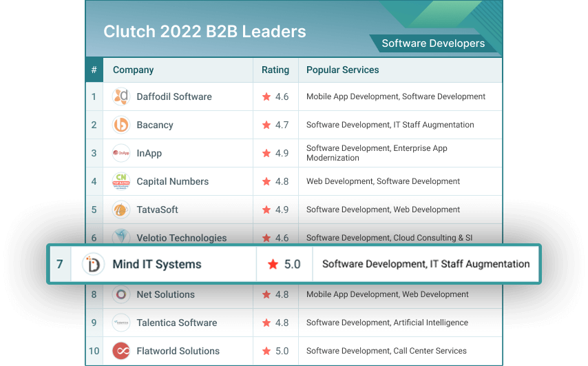Click the Bacancy company name
Viewport: 588px width, 366px height.
click(155, 125)
